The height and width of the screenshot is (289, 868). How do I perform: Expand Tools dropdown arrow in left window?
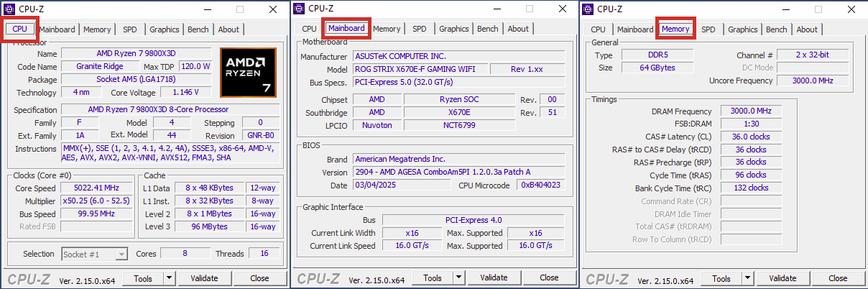click(x=170, y=278)
